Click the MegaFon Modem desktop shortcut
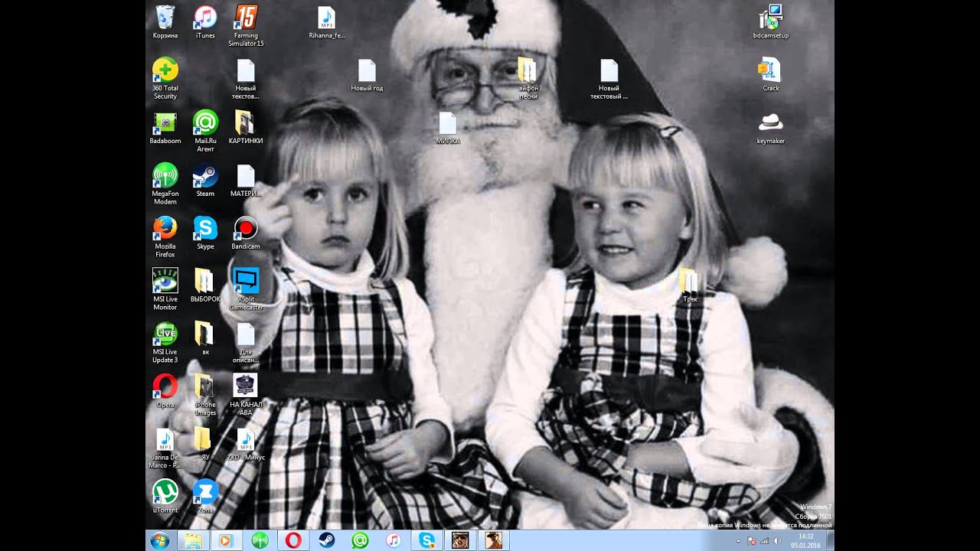Viewport: 980px width, 551px height. pyautogui.click(x=165, y=184)
